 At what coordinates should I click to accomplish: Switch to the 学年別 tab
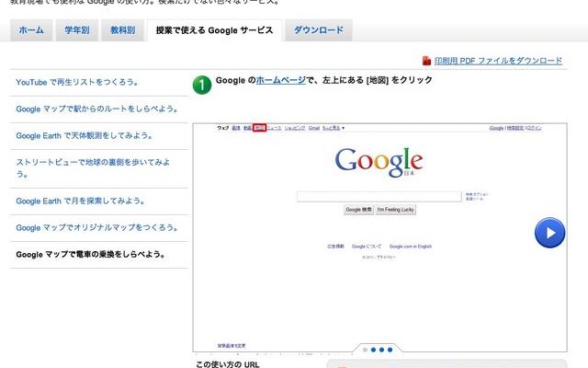77,30
